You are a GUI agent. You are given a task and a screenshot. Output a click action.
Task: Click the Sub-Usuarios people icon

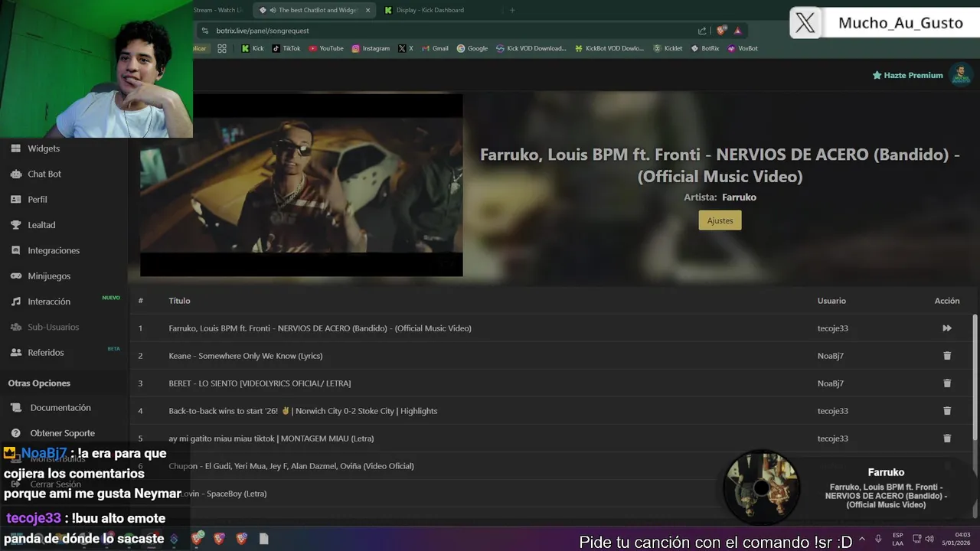15,327
